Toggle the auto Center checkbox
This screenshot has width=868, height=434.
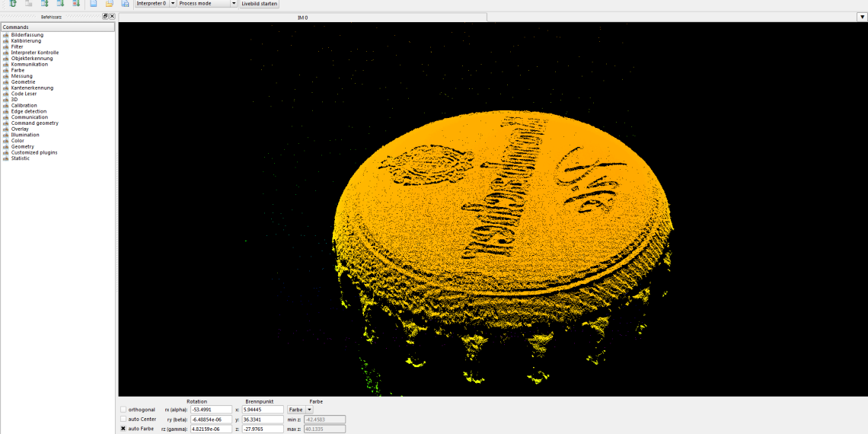(123, 420)
